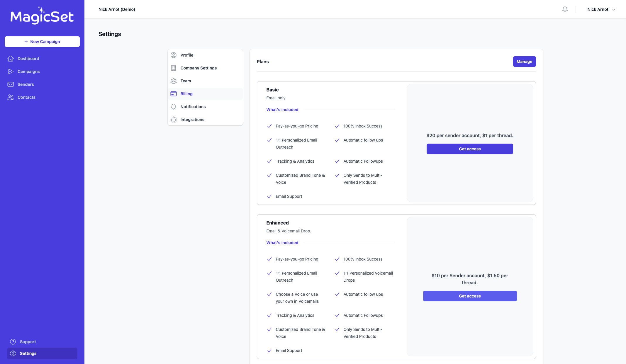
Task: Select the Billing settings section
Action: point(205,94)
